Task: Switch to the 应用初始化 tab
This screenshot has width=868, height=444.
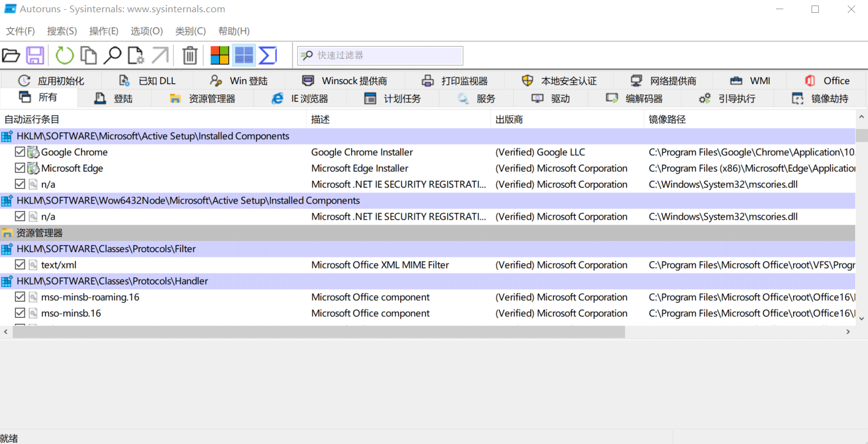Action: click(x=52, y=81)
